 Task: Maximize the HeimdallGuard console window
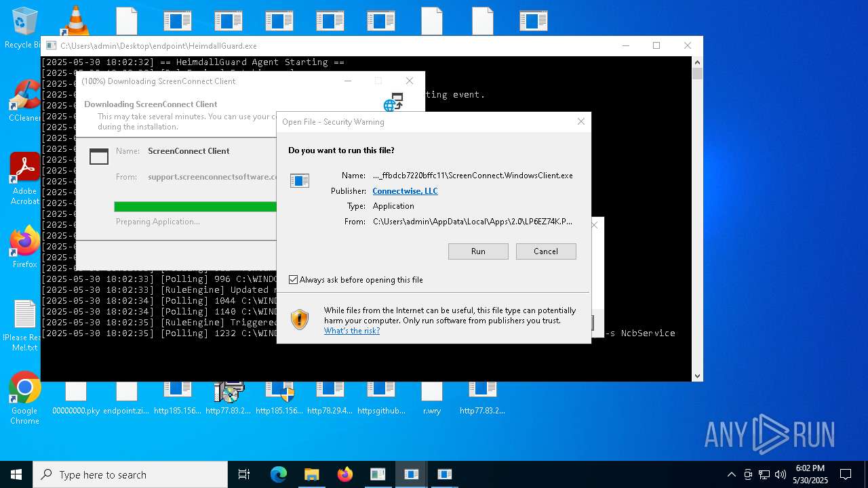656,45
